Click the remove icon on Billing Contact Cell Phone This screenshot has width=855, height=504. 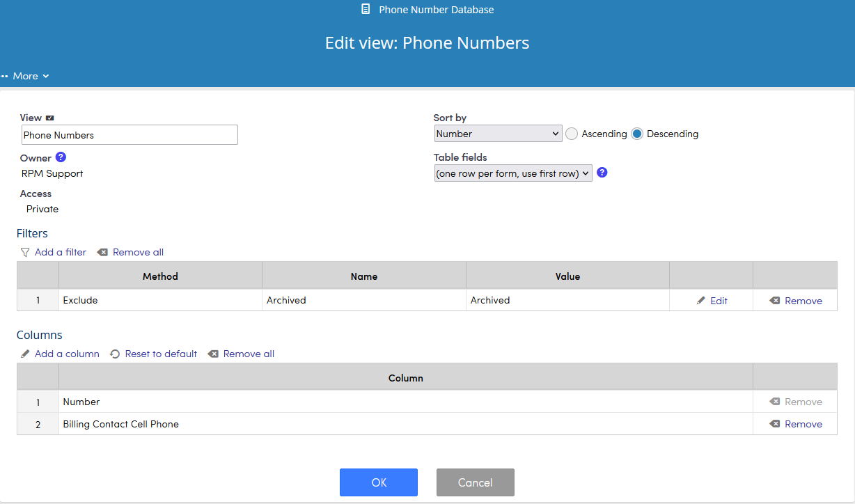point(775,424)
